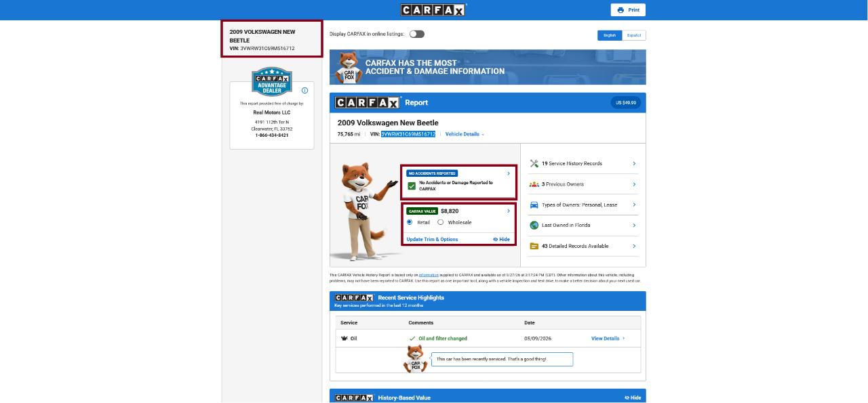Click the accident and damage information banner
868x403 pixels.
click(488, 67)
